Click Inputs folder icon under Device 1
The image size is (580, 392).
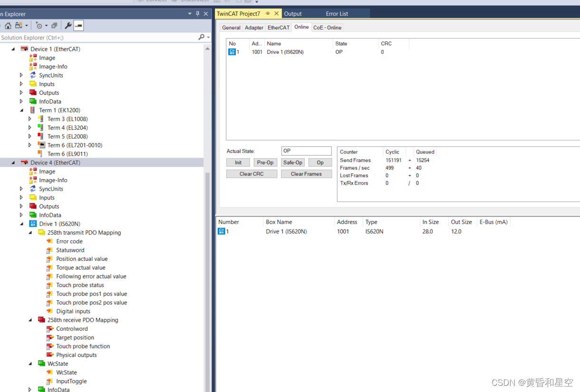click(33, 84)
